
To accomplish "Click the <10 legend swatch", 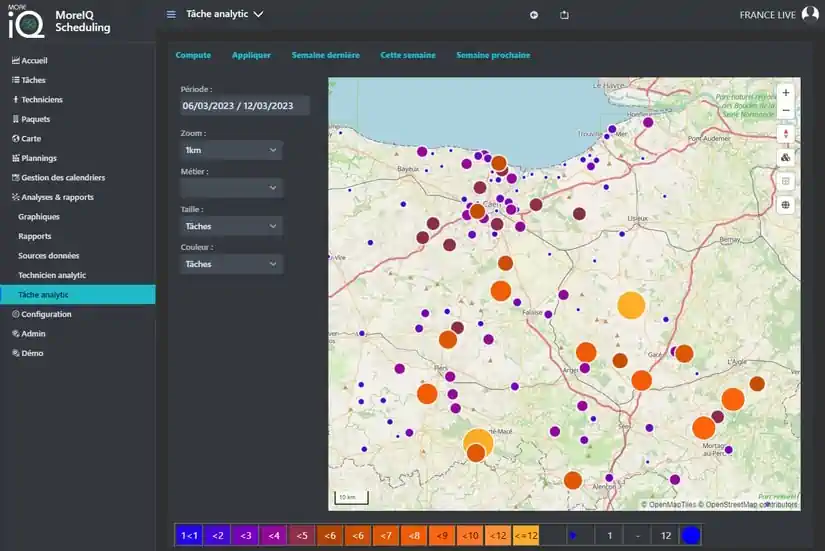I will click(x=470, y=535).
